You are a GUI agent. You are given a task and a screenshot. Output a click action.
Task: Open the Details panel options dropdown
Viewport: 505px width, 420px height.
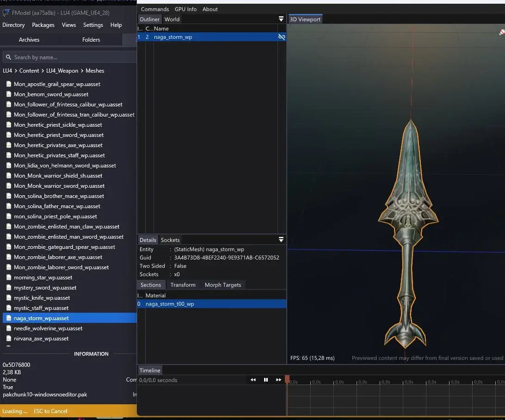point(281,239)
